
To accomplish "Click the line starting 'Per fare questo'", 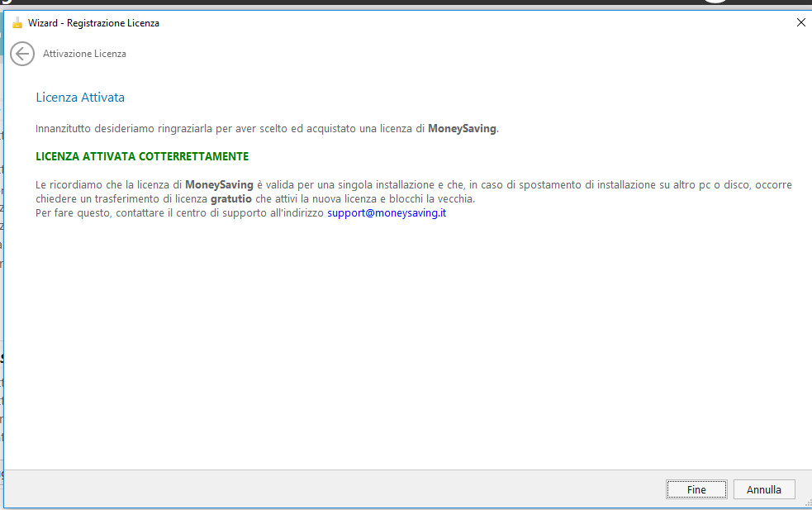I will (x=241, y=213).
